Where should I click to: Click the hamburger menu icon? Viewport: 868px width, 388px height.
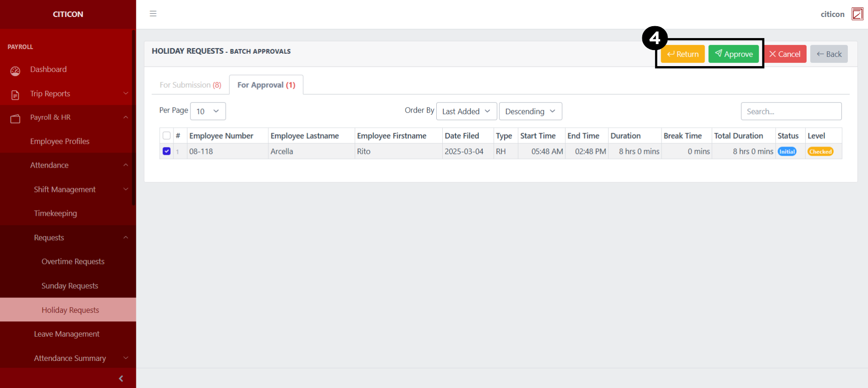(153, 14)
